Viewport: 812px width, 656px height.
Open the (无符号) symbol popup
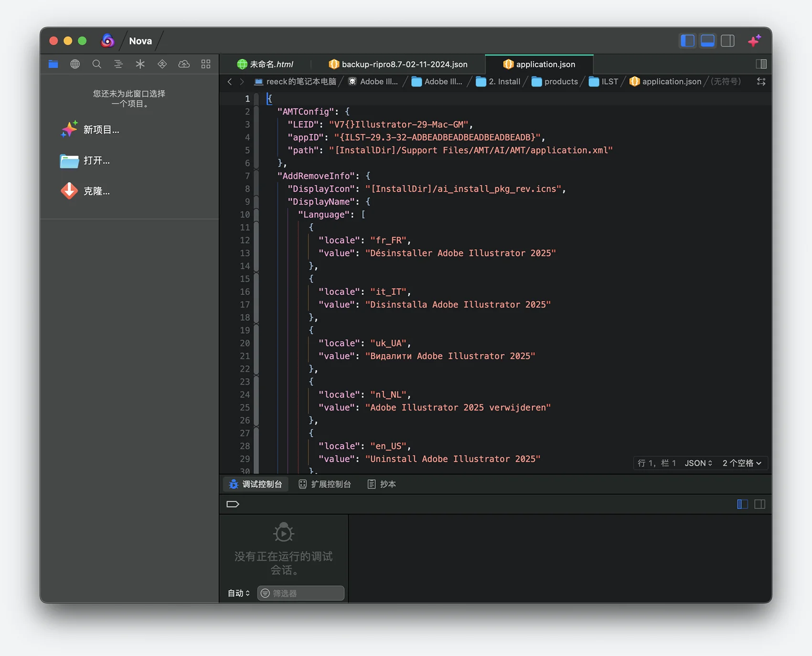tap(726, 82)
